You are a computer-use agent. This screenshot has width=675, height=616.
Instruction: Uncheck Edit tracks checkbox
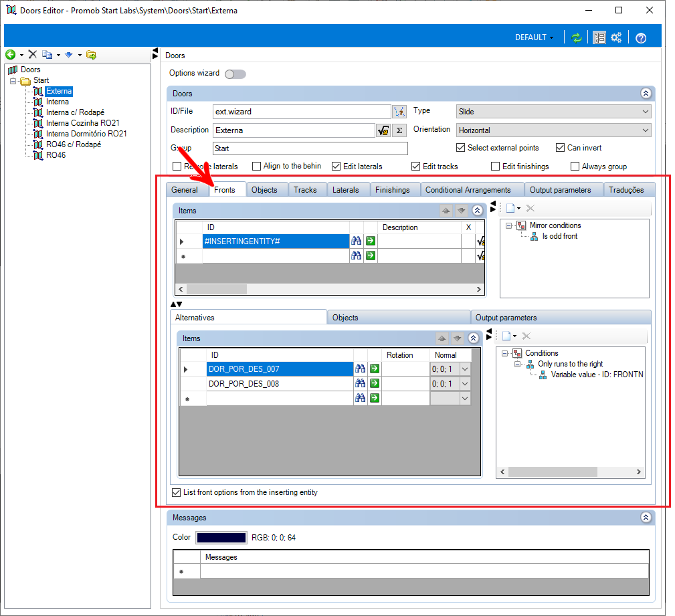pos(416,166)
